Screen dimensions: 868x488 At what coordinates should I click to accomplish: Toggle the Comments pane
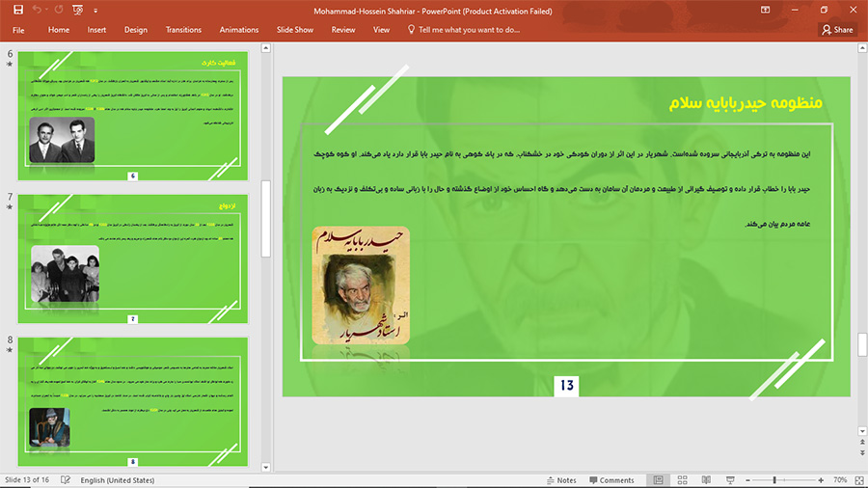point(610,480)
